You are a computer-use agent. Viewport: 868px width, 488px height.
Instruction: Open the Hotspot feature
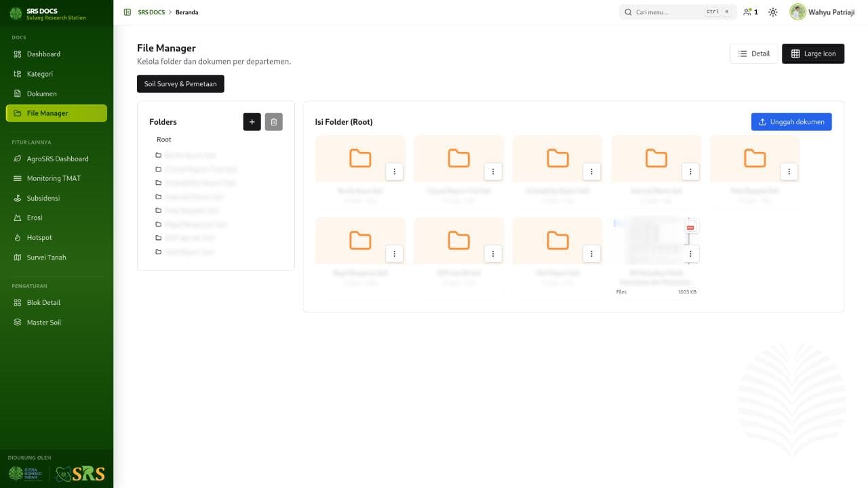click(56, 238)
